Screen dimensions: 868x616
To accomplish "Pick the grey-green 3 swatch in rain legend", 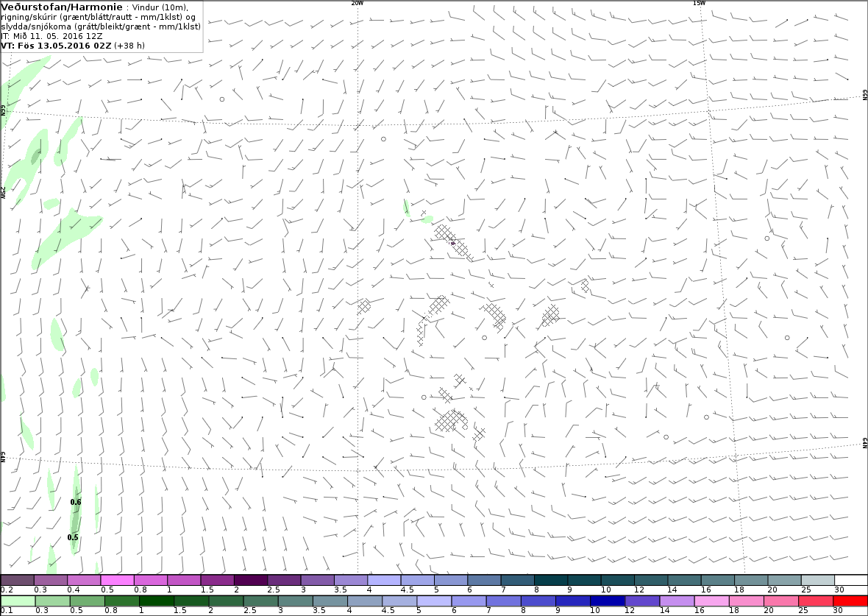I will (x=295, y=601).
